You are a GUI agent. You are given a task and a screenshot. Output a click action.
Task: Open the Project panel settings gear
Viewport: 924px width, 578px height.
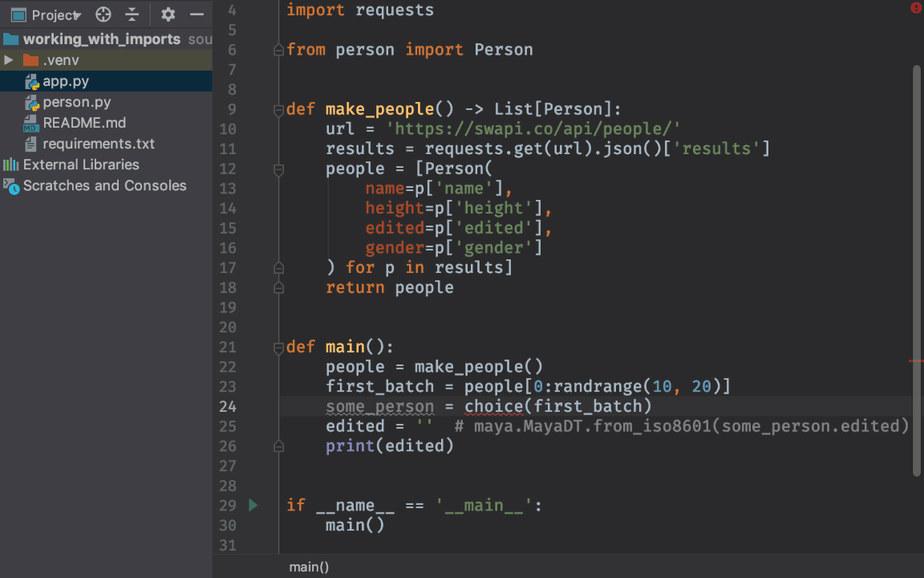pyautogui.click(x=168, y=14)
